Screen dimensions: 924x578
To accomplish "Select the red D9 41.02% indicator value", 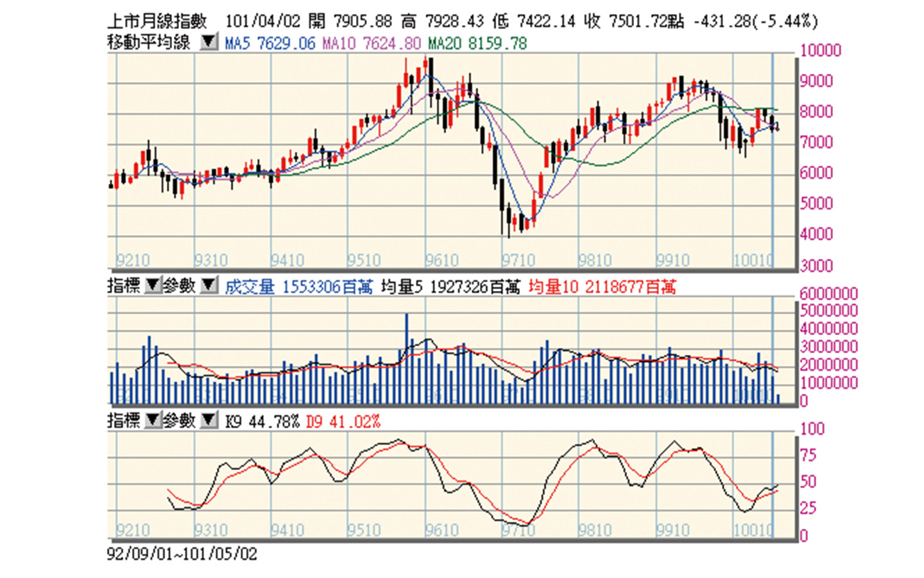I will (343, 421).
